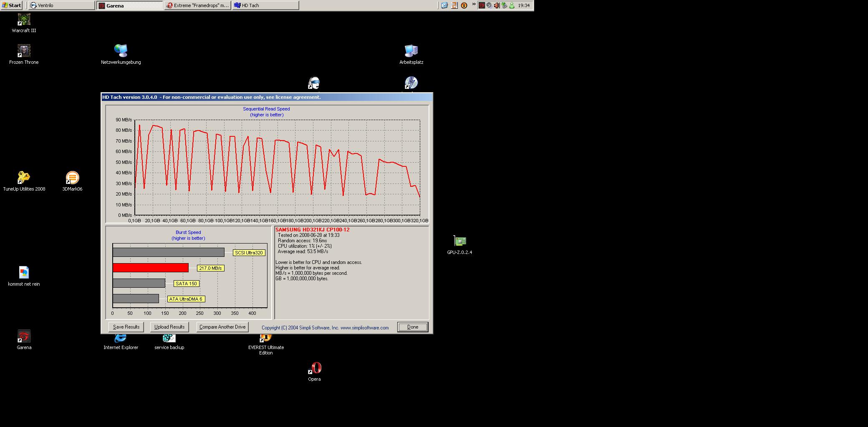Click the green arrow hardware tray icon
The height and width of the screenshot is (427, 868).
[x=504, y=5]
